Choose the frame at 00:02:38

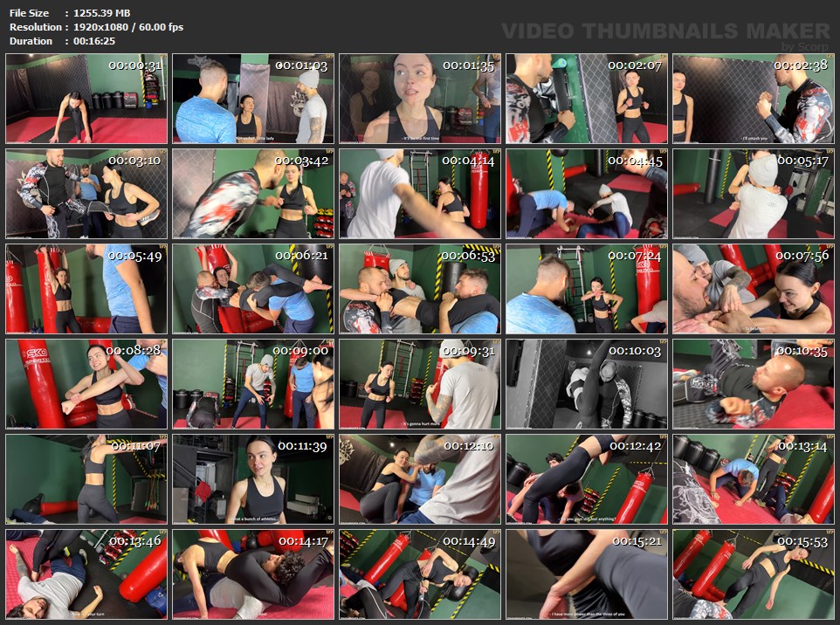[754, 99]
